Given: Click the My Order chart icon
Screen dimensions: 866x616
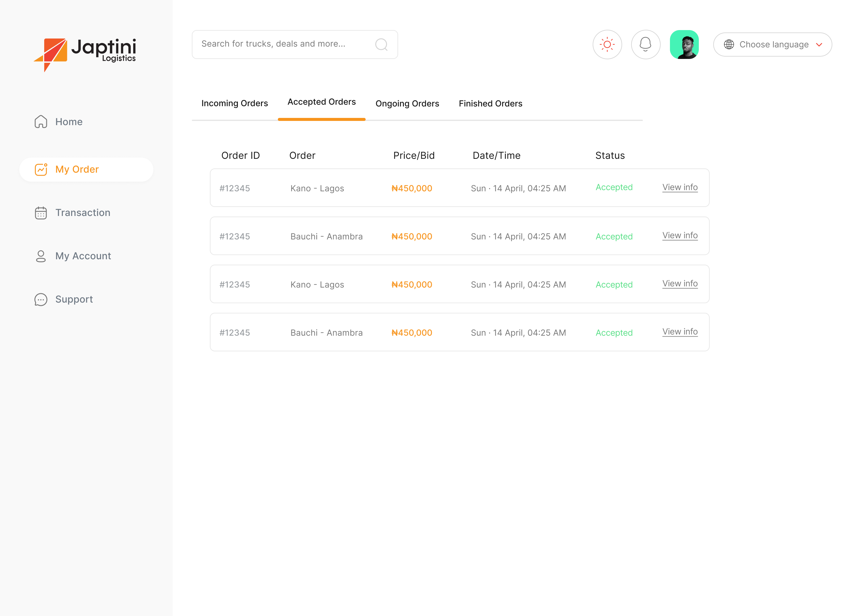Looking at the screenshot, I should coord(41,170).
